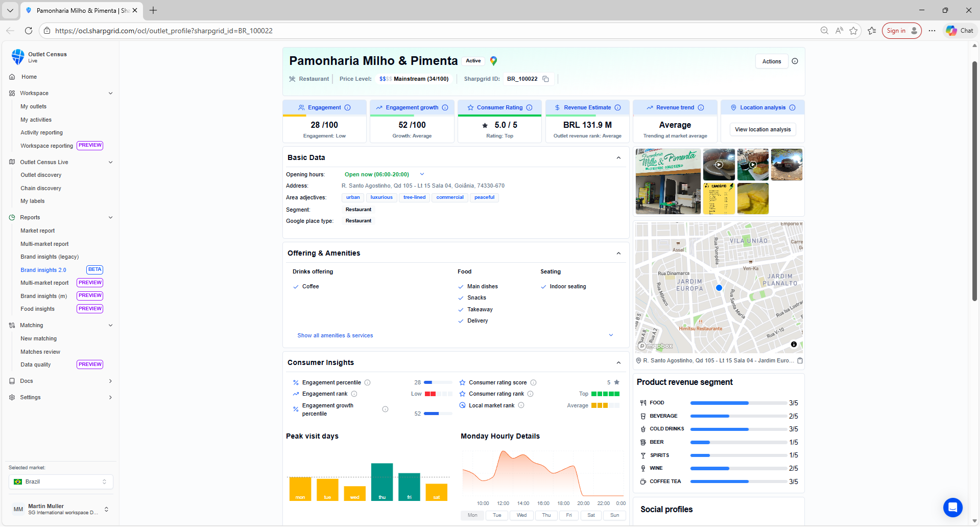The height and width of the screenshot is (527, 980).
Task: Refresh the browser page
Action: pyautogui.click(x=29, y=31)
